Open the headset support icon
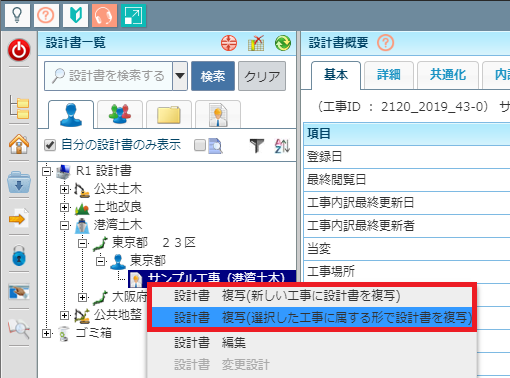This screenshot has width=510, height=378. (x=104, y=15)
